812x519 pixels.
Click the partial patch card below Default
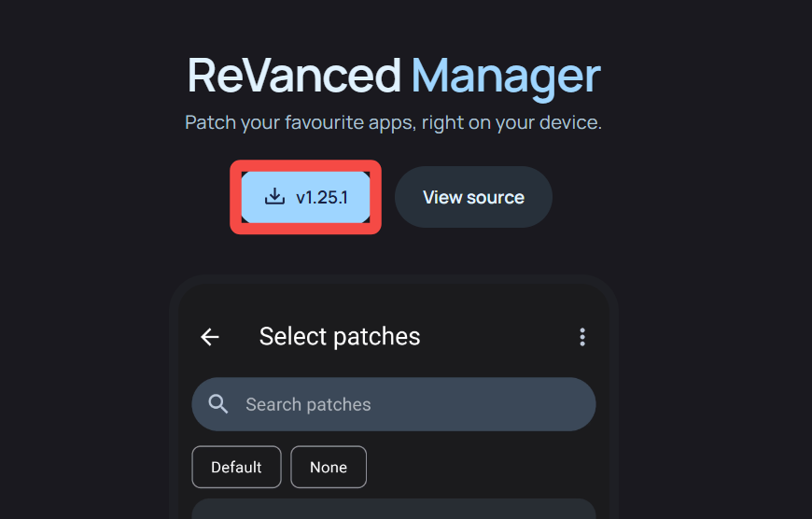point(393,509)
